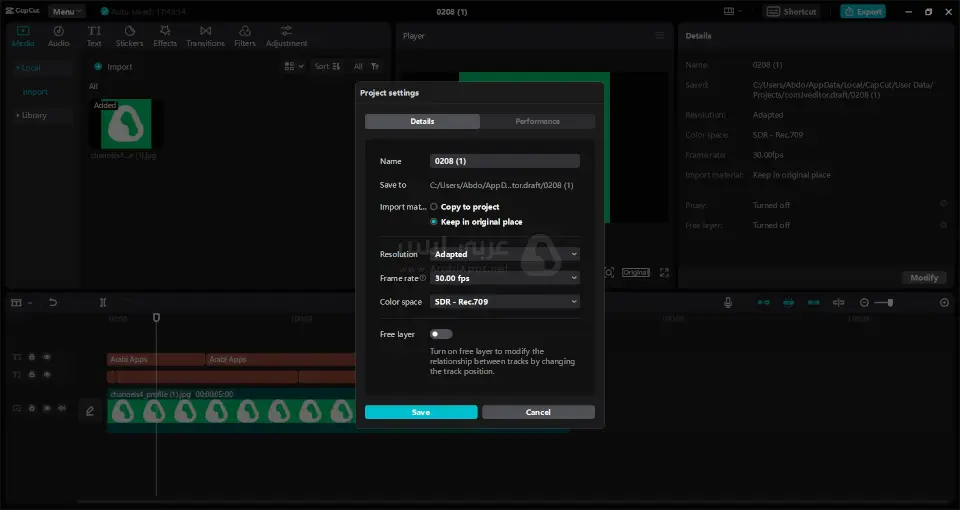Image resolution: width=960 pixels, height=510 pixels.
Task: Click the Import media button
Action: click(113, 67)
